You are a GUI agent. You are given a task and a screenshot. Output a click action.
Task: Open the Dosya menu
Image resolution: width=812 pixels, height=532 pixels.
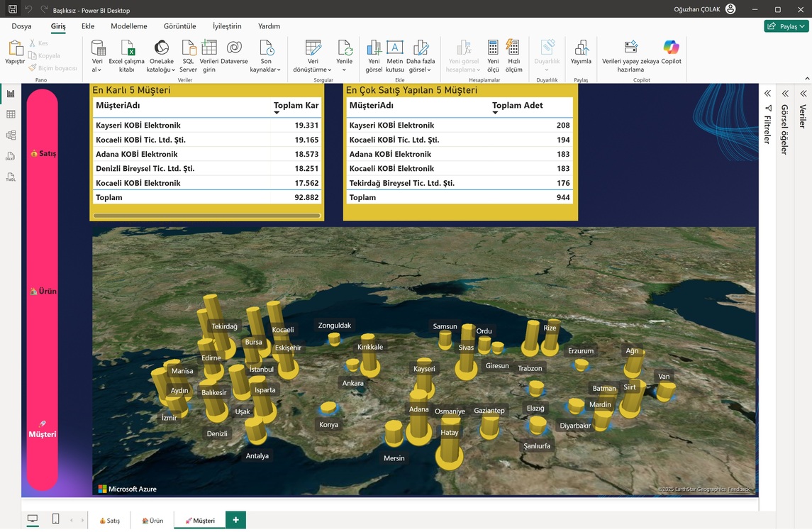[x=22, y=26]
